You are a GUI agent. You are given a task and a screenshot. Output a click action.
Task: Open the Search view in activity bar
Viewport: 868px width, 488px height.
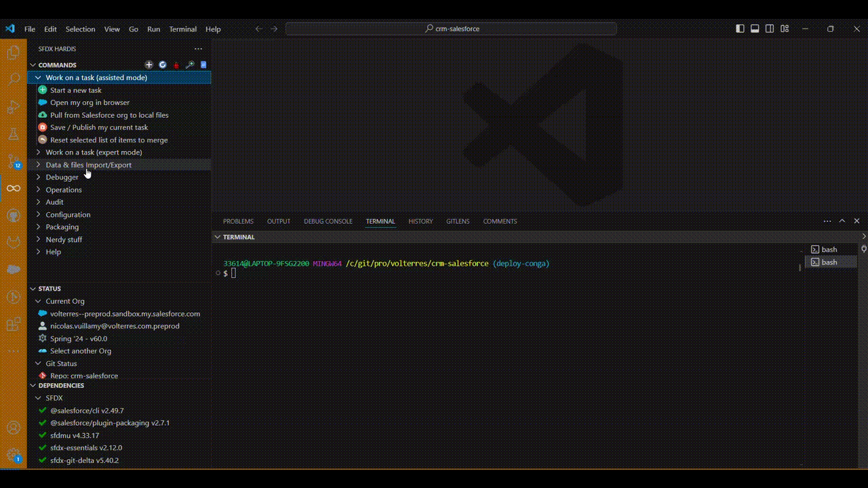pos(14,79)
